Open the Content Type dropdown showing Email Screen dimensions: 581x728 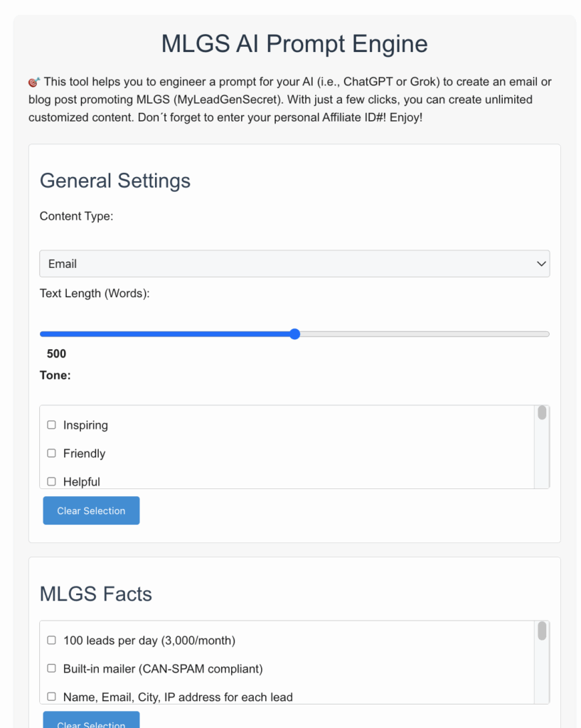pyautogui.click(x=294, y=264)
